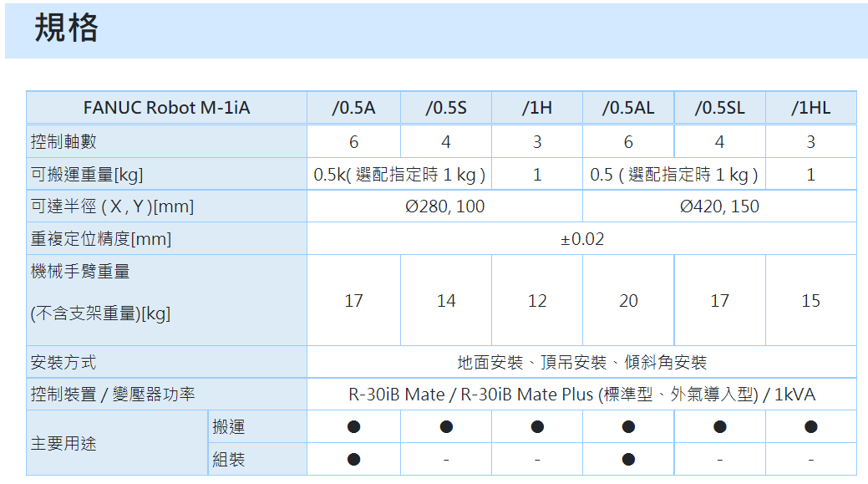Click the /0.5AL column header
This screenshot has width=868, height=484.
coord(628,108)
